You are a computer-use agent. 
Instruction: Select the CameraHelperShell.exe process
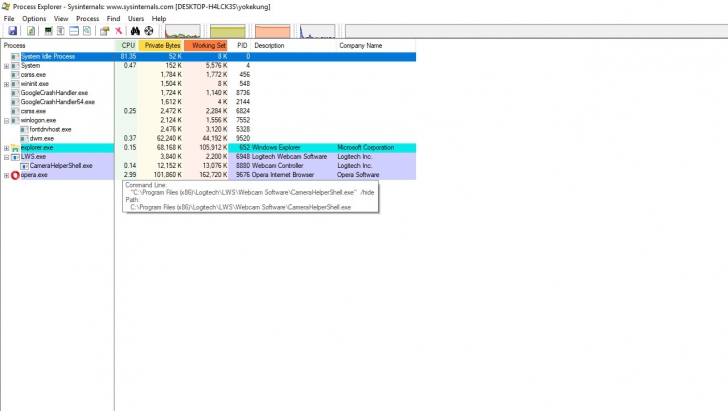click(x=61, y=166)
